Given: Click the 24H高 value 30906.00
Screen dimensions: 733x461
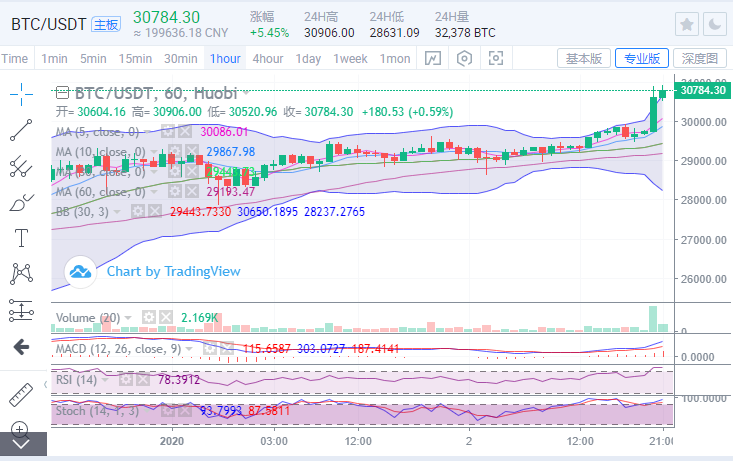Looking at the screenshot, I should point(329,33).
